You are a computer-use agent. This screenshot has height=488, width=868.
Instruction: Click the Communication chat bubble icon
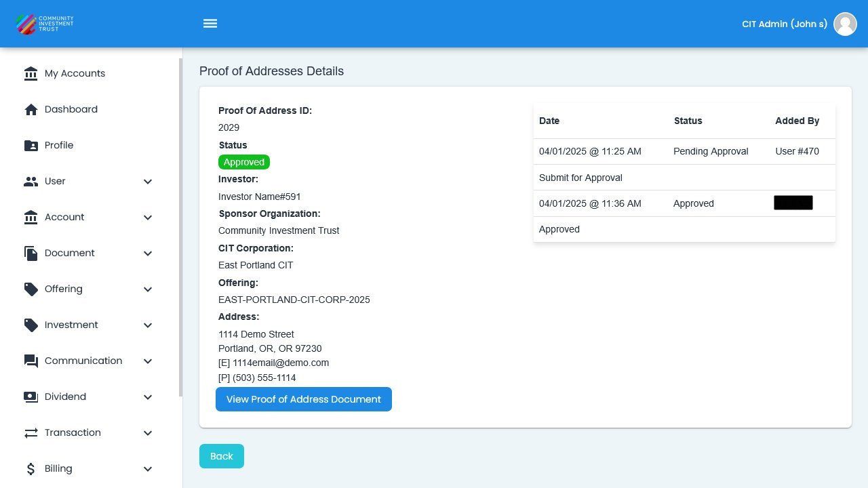pos(31,361)
